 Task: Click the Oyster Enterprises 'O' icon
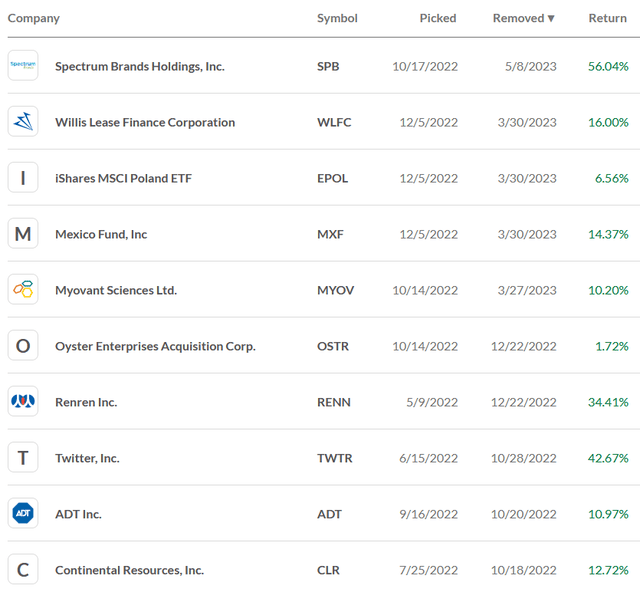click(x=23, y=346)
